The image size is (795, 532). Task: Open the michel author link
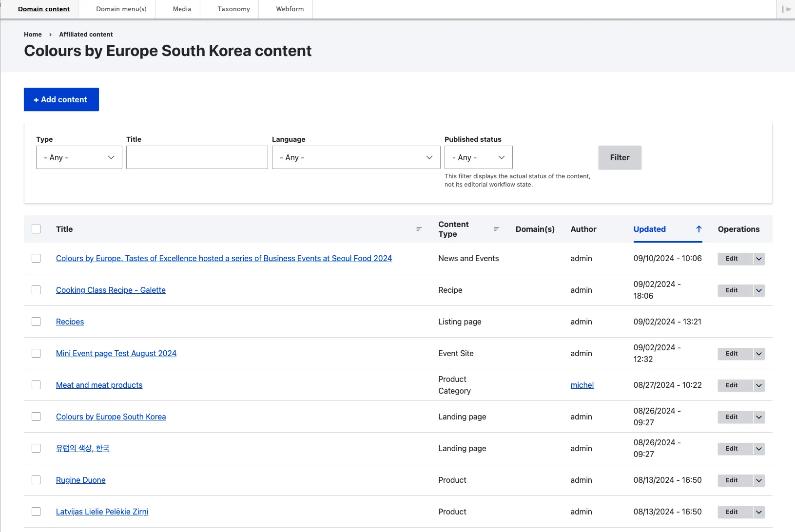point(582,385)
